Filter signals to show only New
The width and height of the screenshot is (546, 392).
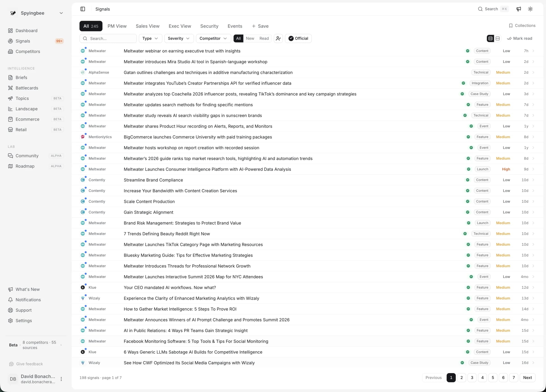[250, 38]
